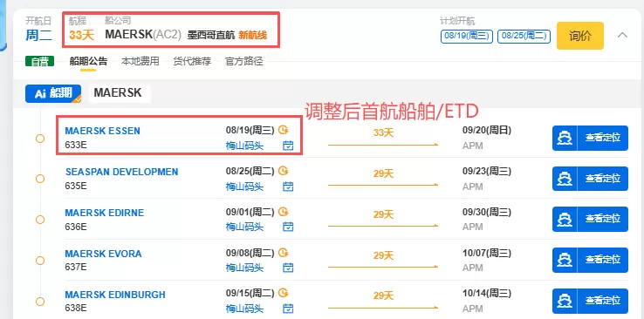Viewport: 644px width, 319px height.
Task: Switch to 本地费用 tab
Action: click(x=140, y=62)
